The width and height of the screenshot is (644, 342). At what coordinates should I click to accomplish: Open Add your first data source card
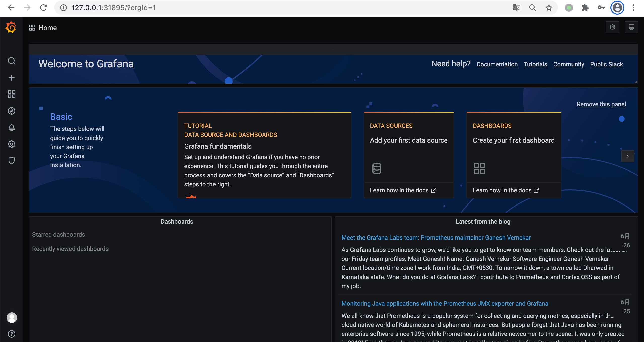click(x=408, y=140)
